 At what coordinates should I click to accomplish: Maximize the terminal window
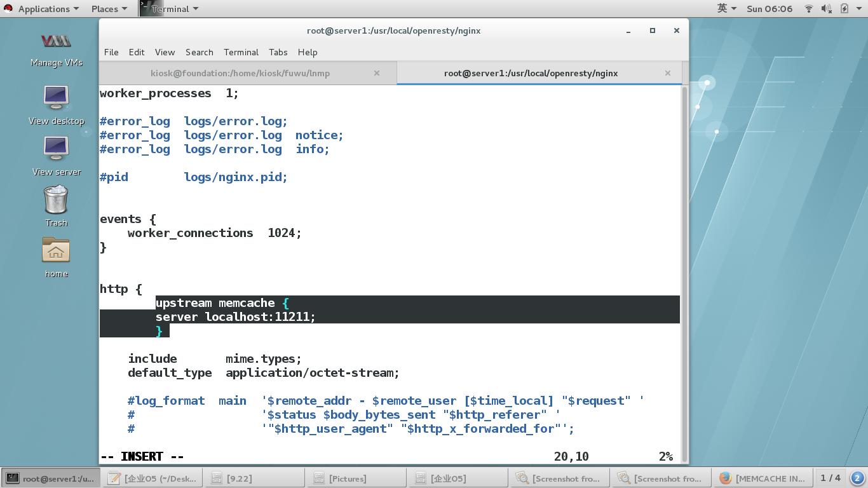(x=652, y=30)
